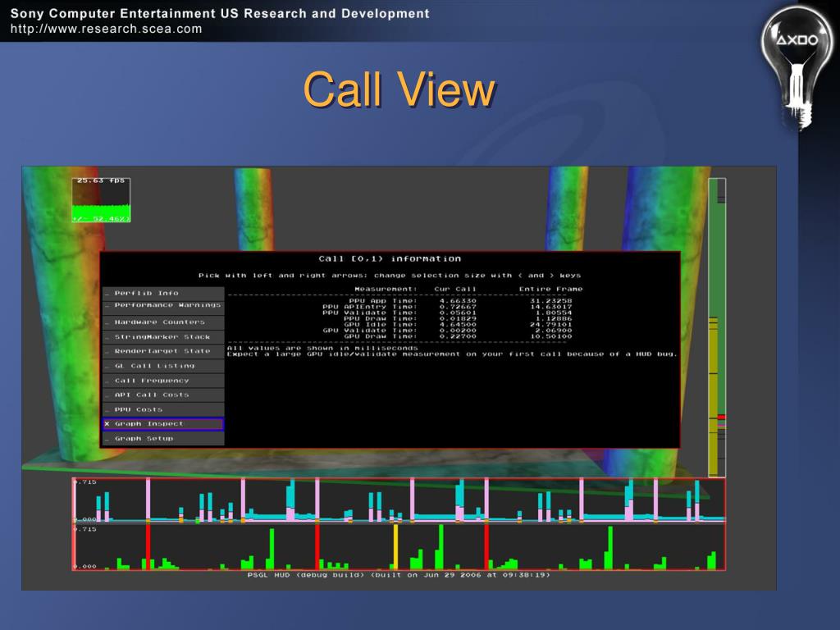Select StringMarker Stack in the menu

tap(163, 337)
